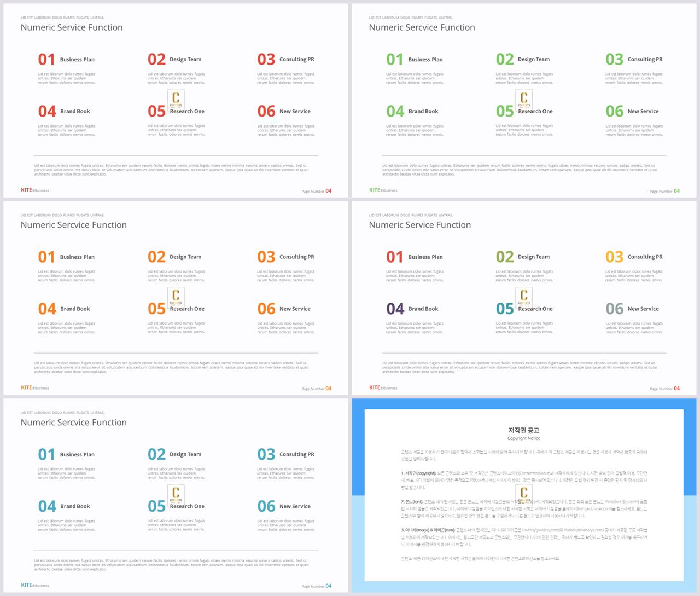The width and height of the screenshot is (700, 596).
Task: Select 'Brand Book' on the orange-numbered slide
Action: 75,309
